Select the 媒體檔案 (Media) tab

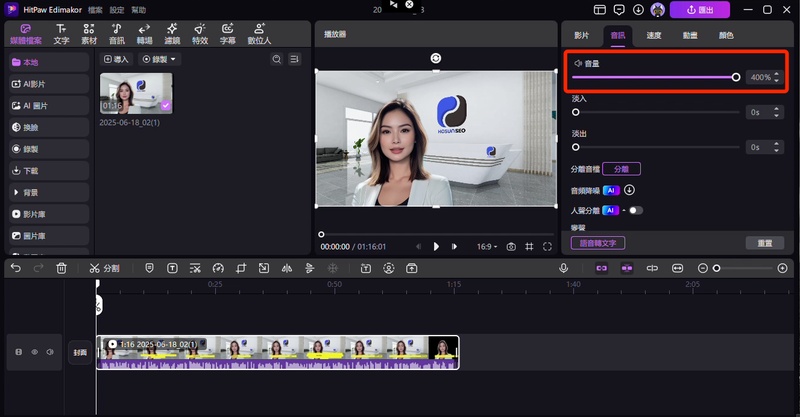coord(26,34)
